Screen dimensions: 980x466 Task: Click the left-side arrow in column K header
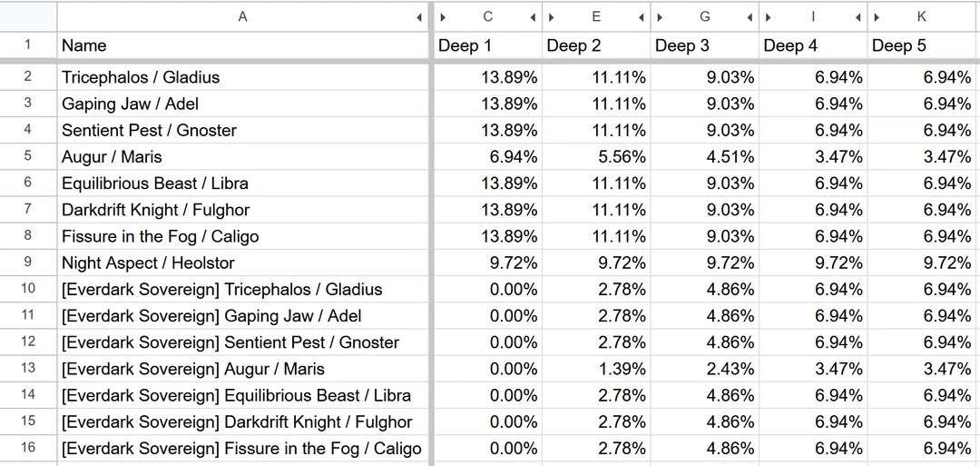point(877,17)
